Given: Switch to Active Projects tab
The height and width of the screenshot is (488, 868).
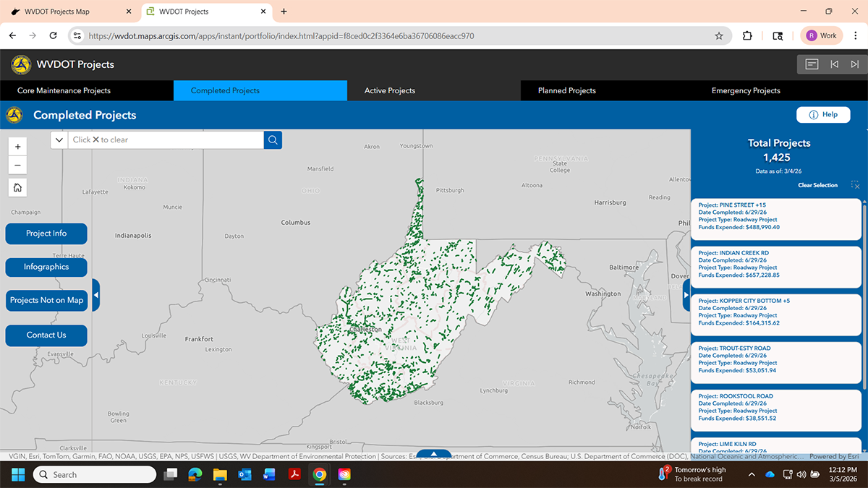Looking at the screenshot, I should 390,90.
